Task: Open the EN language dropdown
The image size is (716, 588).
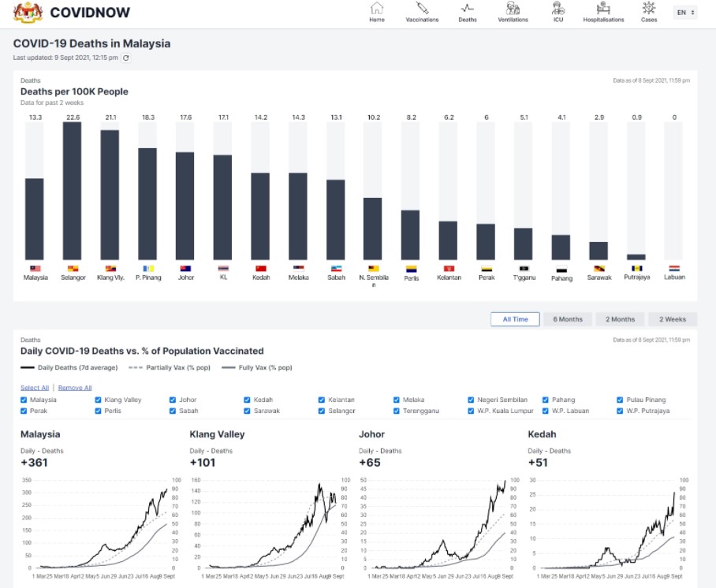Action: [x=685, y=13]
